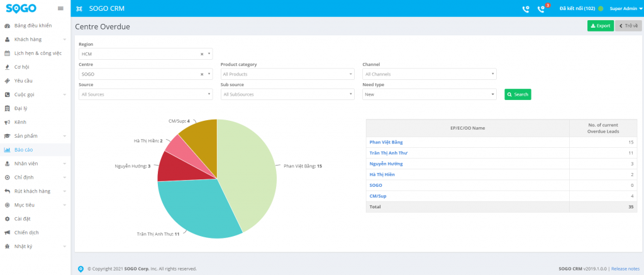
Task: Click the Chiến dịch megaphone icon
Action: point(7,232)
